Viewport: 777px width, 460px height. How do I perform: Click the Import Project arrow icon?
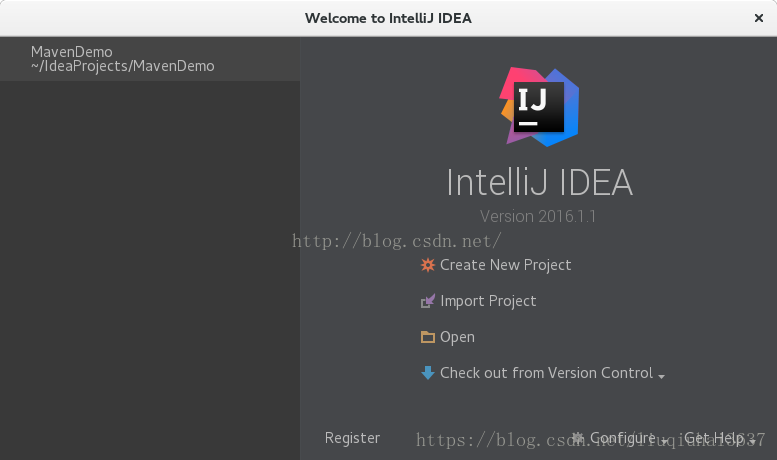coord(428,301)
